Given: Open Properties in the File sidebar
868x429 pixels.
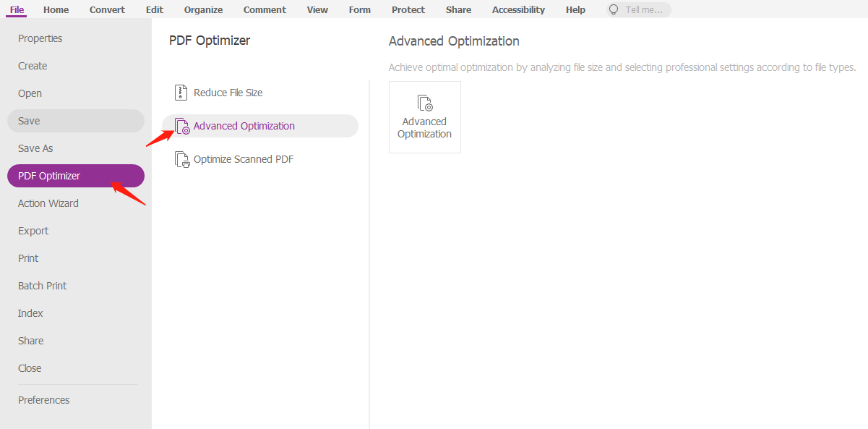Looking at the screenshot, I should click(40, 38).
